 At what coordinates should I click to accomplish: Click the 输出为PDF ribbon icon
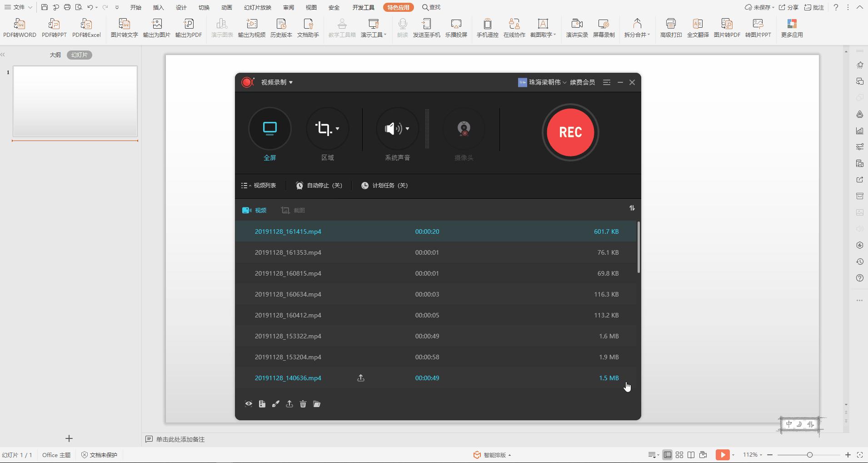tap(189, 28)
